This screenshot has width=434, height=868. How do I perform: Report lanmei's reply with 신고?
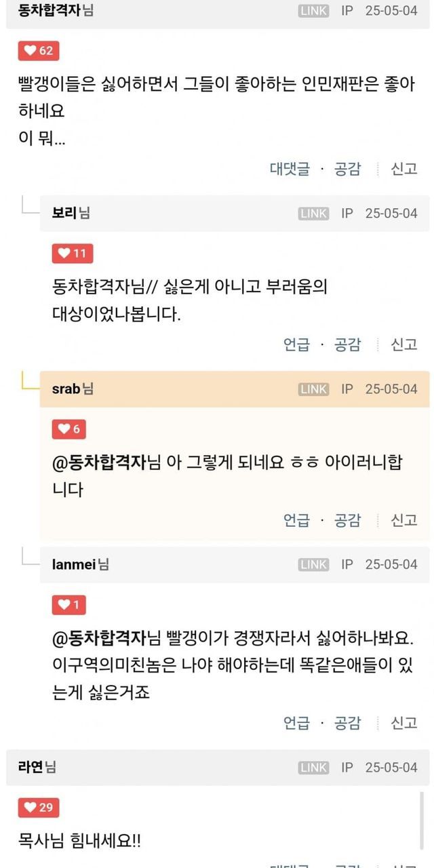tap(404, 723)
